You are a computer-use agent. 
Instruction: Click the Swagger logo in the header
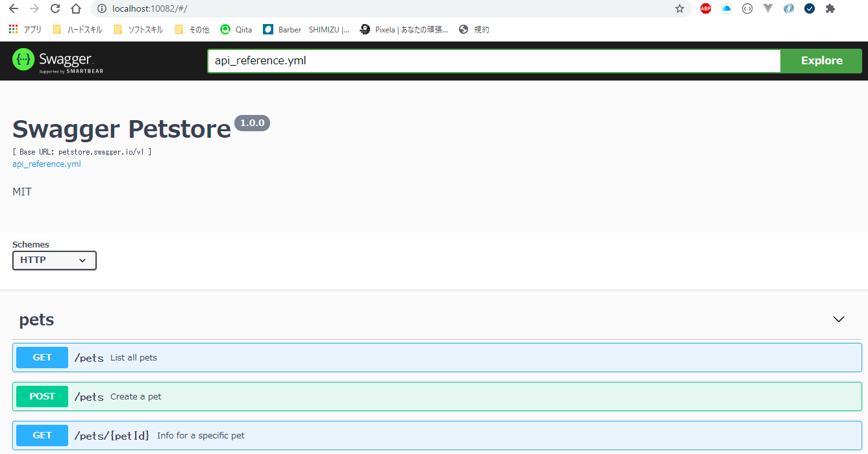[57, 60]
